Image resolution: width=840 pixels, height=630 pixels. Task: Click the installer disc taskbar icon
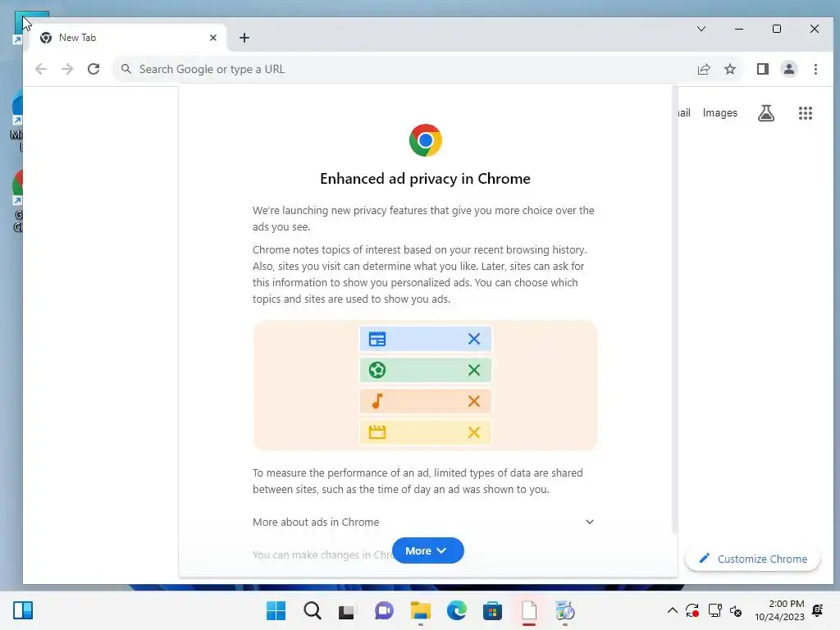564,610
